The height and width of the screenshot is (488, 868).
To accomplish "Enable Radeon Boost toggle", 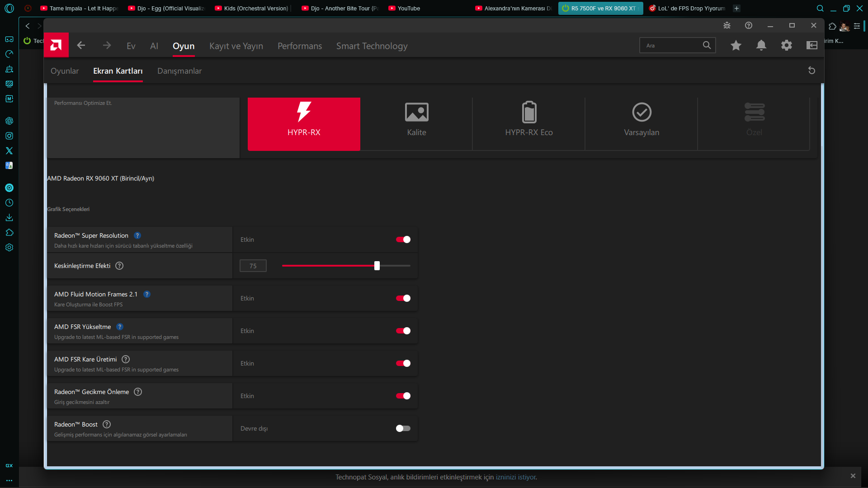I will (x=403, y=428).
